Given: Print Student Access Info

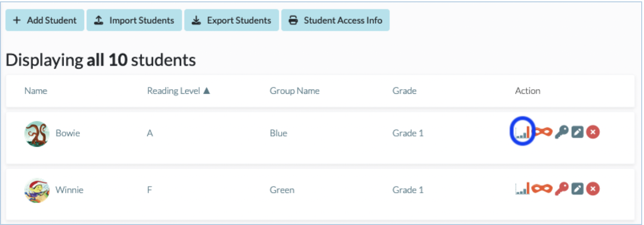Looking at the screenshot, I should click(335, 20).
